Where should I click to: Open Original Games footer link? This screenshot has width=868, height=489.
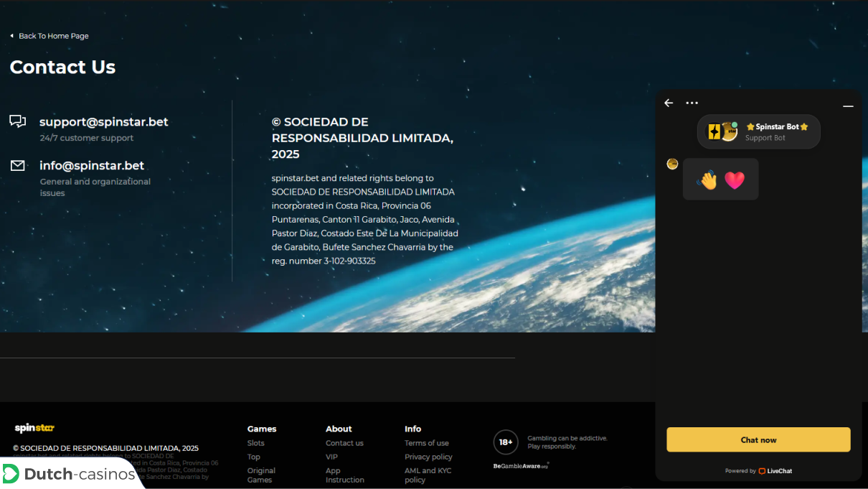(262, 475)
